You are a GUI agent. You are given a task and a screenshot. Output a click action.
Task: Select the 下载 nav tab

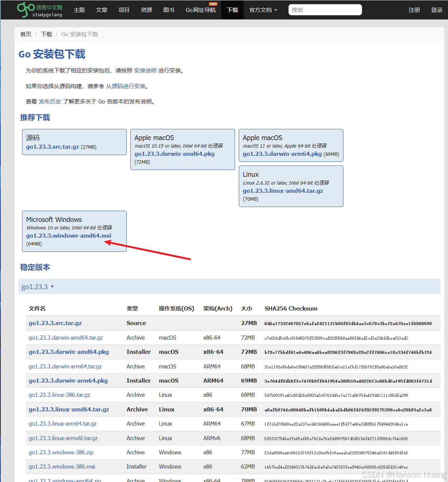[x=232, y=10]
